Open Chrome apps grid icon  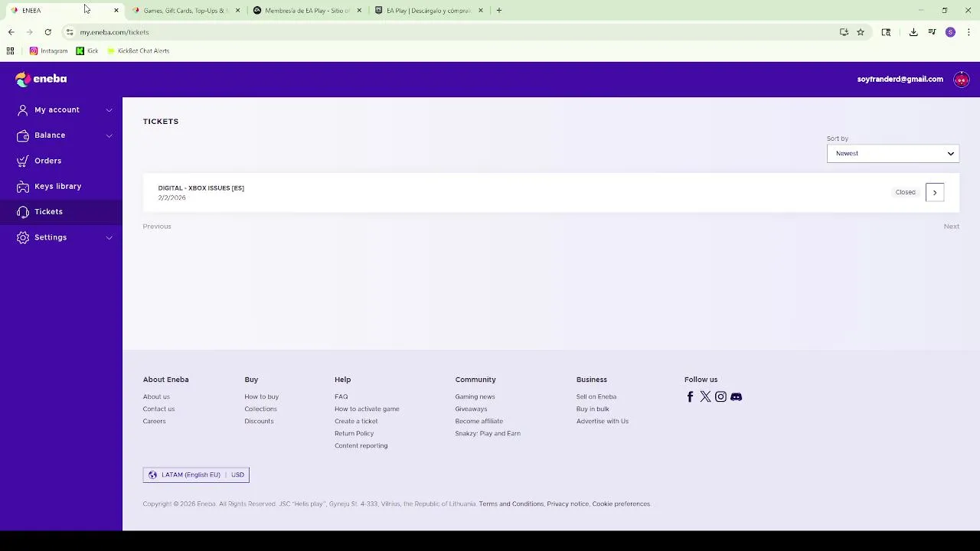point(10,51)
